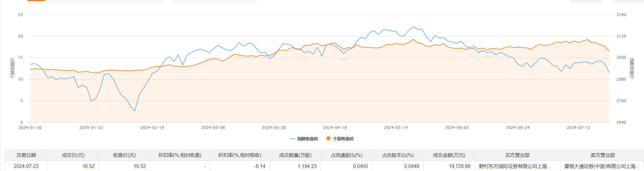The height and width of the screenshot is (171, 644).
Task: Sort by the 成交数量(万股) column header
Action: click(295, 155)
